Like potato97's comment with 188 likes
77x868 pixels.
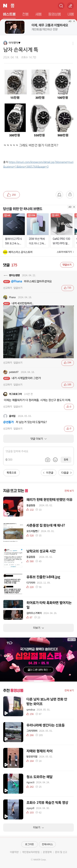click(x=68, y=385)
